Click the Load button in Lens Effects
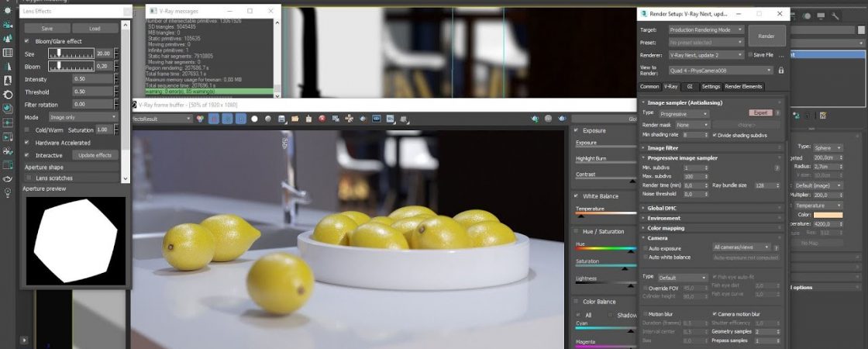 (95, 28)
